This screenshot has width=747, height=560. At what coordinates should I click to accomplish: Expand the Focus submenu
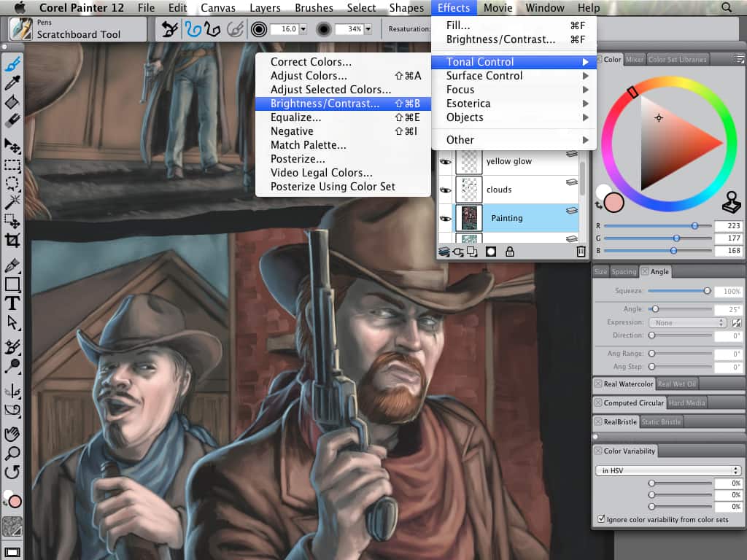(514, 90)
